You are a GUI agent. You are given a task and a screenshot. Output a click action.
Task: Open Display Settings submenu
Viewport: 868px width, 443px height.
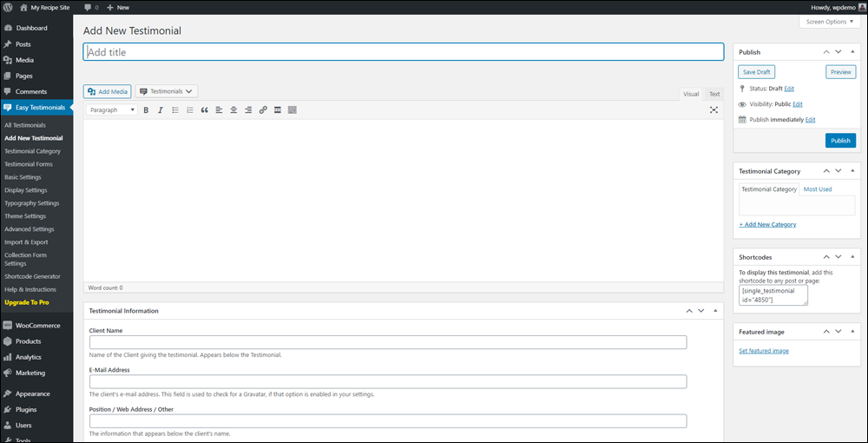tap(25, 190)
